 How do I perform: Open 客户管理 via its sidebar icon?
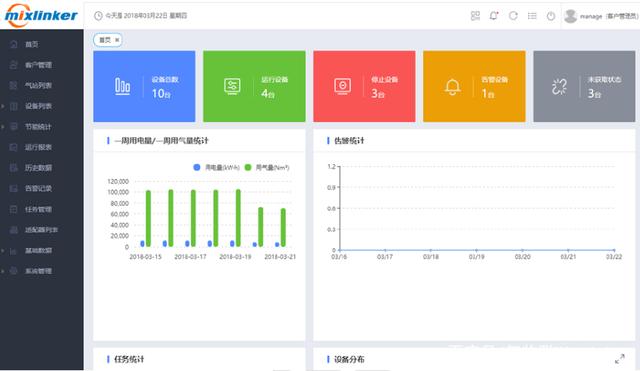(14, 64)
